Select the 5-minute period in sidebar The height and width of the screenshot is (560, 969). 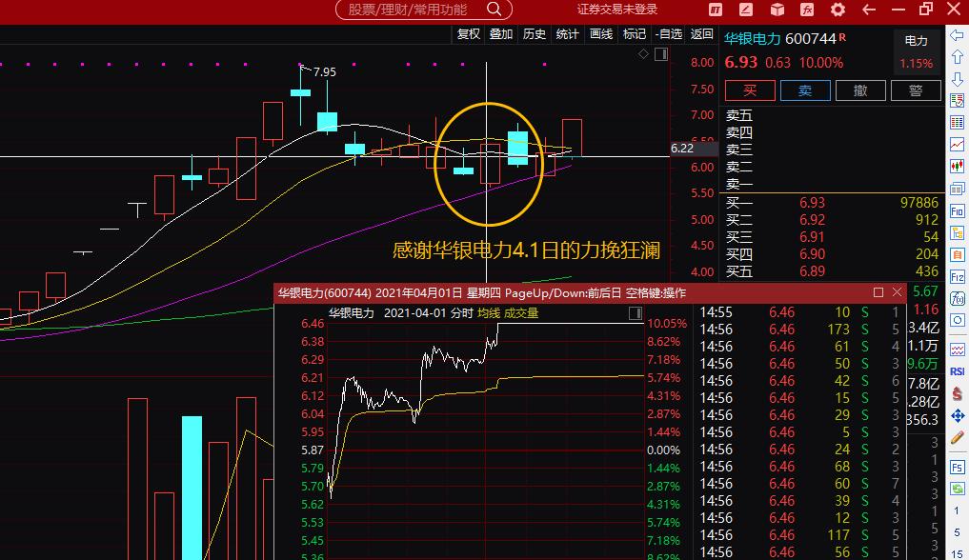[x=958, y=532]
